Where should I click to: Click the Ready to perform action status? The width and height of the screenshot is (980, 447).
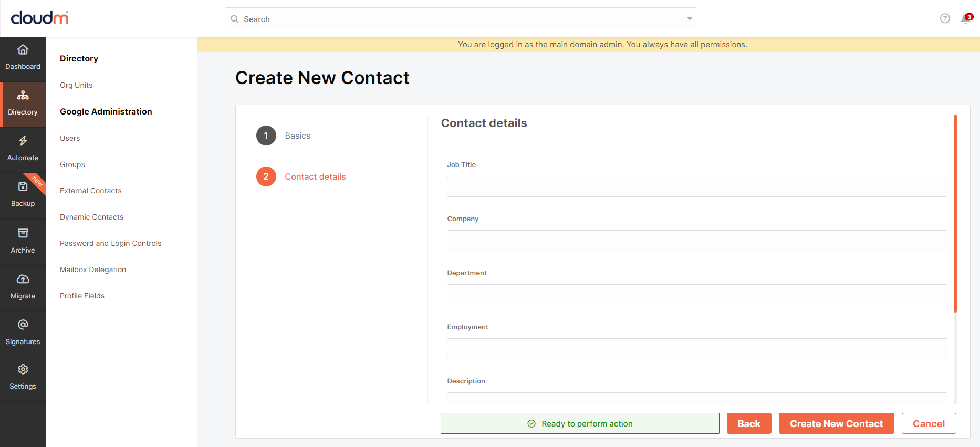[x=580, y=423]
